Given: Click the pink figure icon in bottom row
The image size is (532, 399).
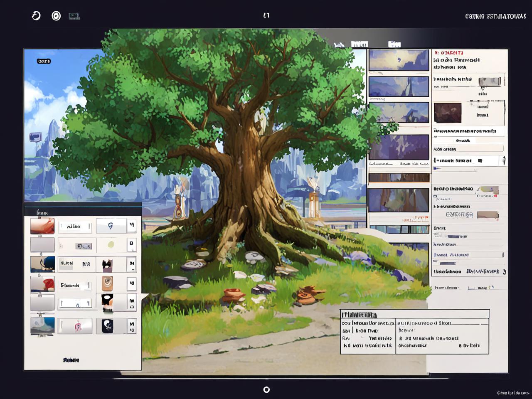Looking at the screenshot, I should pyautogui.click(x=78, y=326).
